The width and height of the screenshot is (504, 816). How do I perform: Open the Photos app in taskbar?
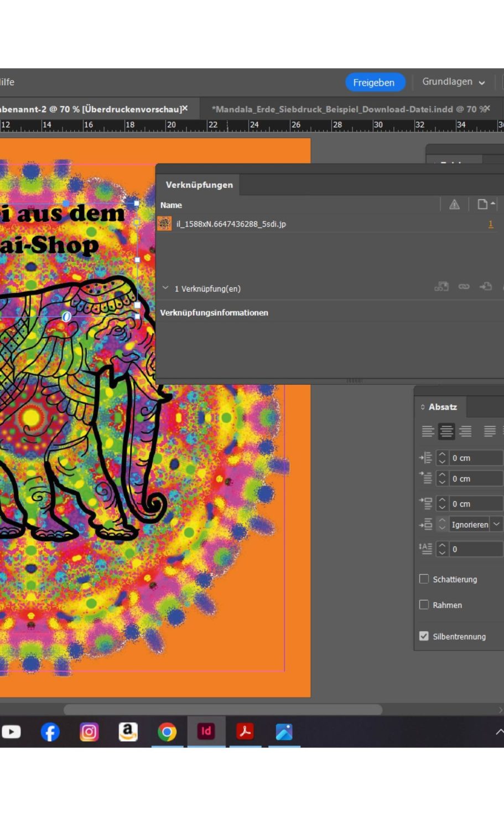pos(284,732)
